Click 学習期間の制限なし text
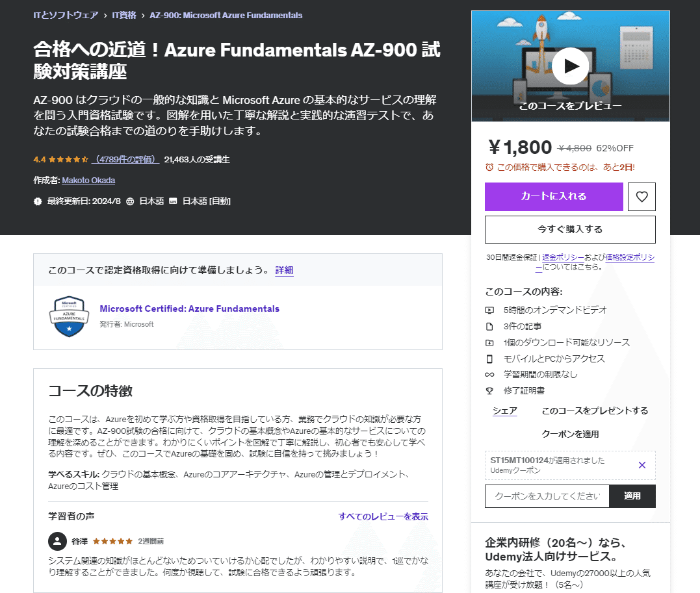700x593 pixels. tap(541, 374)
